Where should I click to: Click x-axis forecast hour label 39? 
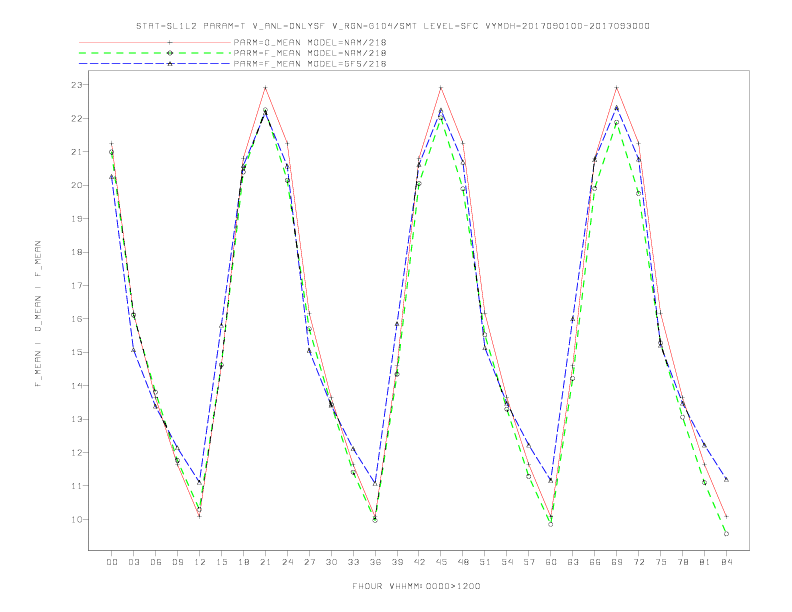point(397,562)
